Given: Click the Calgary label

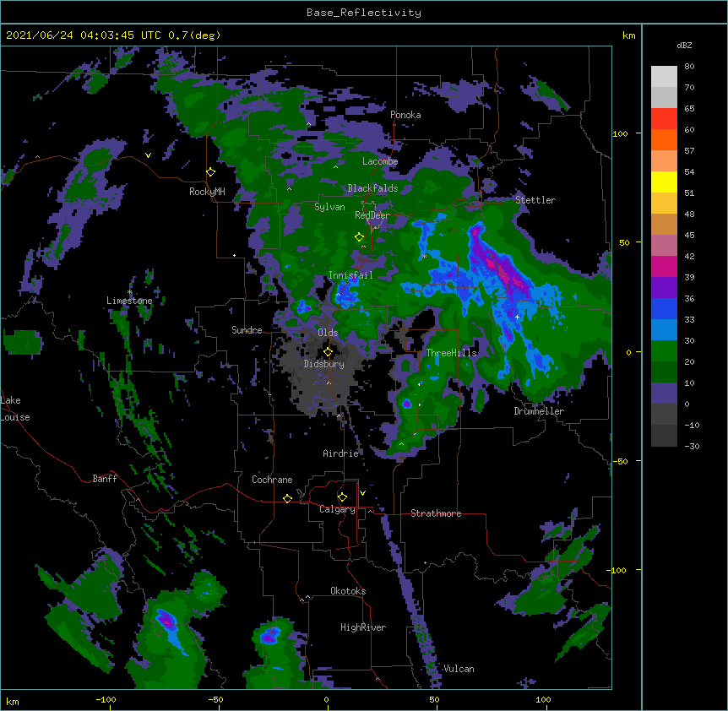Looking at the screenshot, I should (x=337, y=509).
